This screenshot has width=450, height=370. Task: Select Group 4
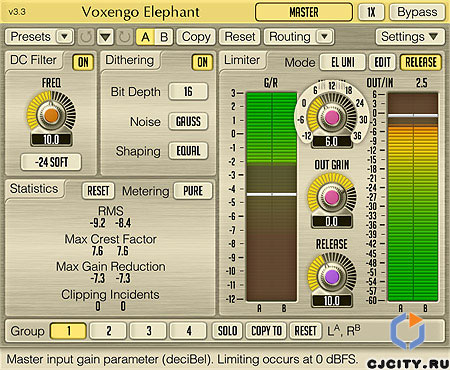tap(189, 331)
